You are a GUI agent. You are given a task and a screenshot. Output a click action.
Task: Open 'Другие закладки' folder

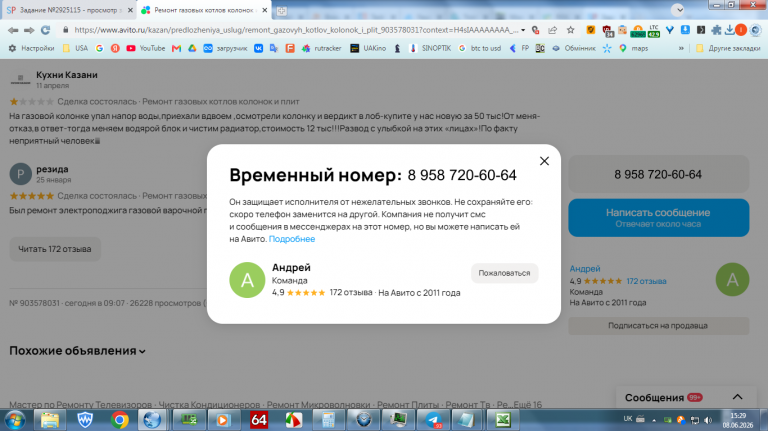728,48
